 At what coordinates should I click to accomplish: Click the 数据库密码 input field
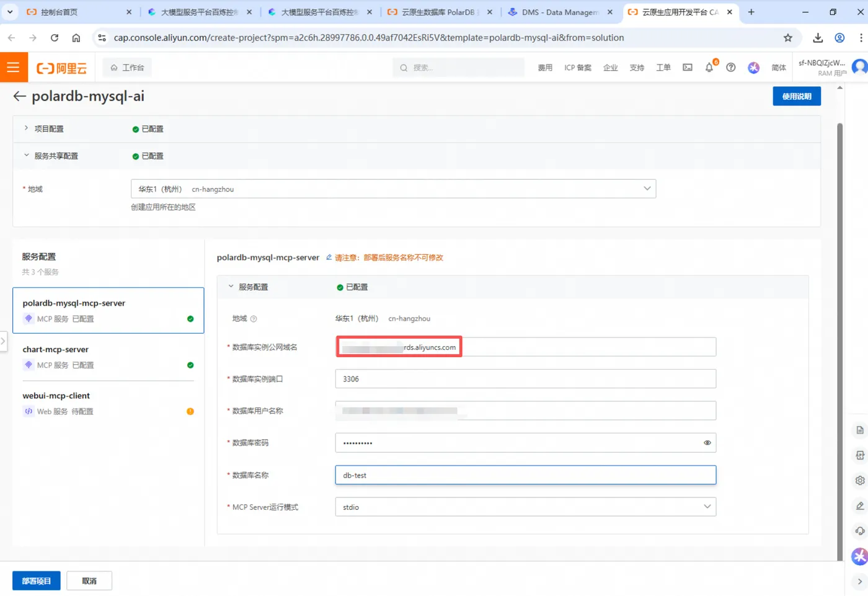525,443
